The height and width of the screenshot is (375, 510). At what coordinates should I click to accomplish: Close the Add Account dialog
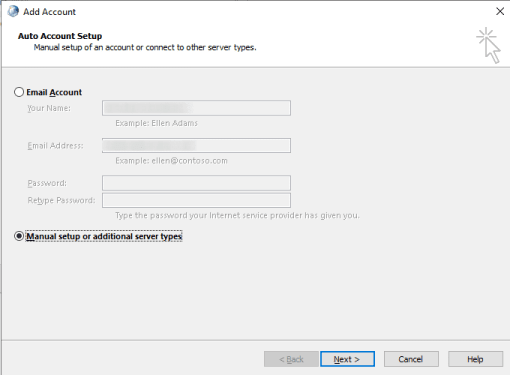coord(500,11)
